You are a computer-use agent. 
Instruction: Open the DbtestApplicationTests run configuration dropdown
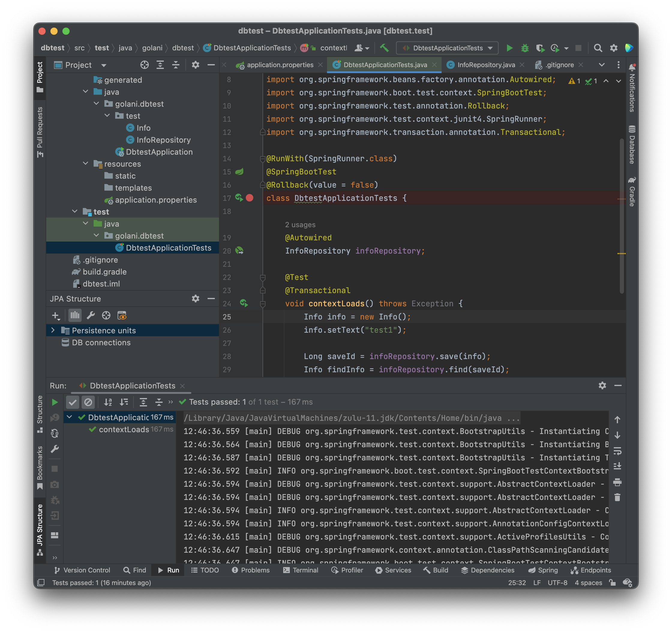447,48
